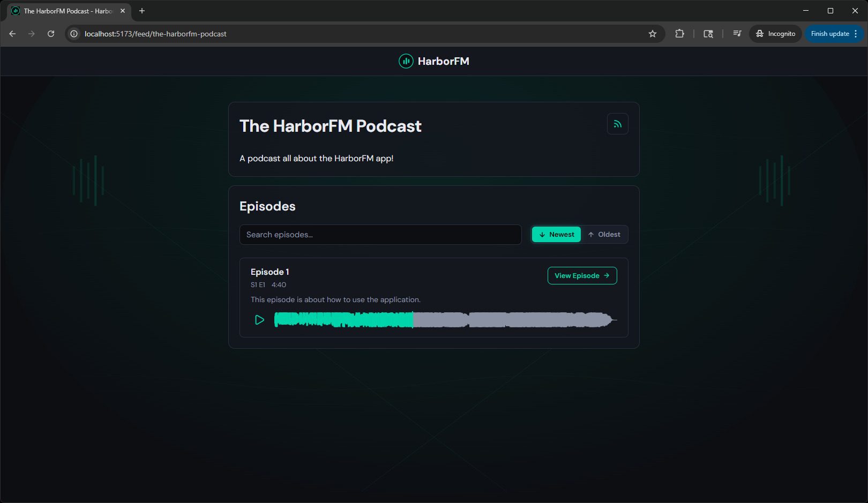Click the View Episode button for Episode 1
Image resolution: width=868 pixels, height=503 pixels.
click(x=582, y=275)
